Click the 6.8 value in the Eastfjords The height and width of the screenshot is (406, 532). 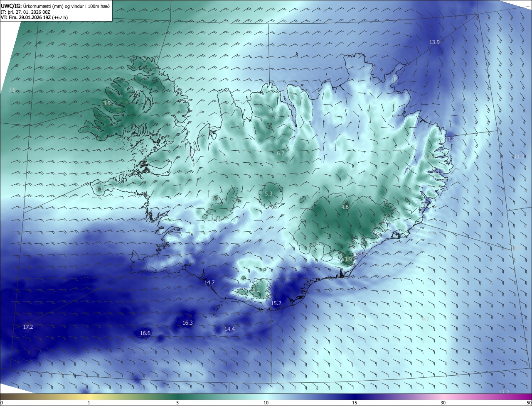429,157
